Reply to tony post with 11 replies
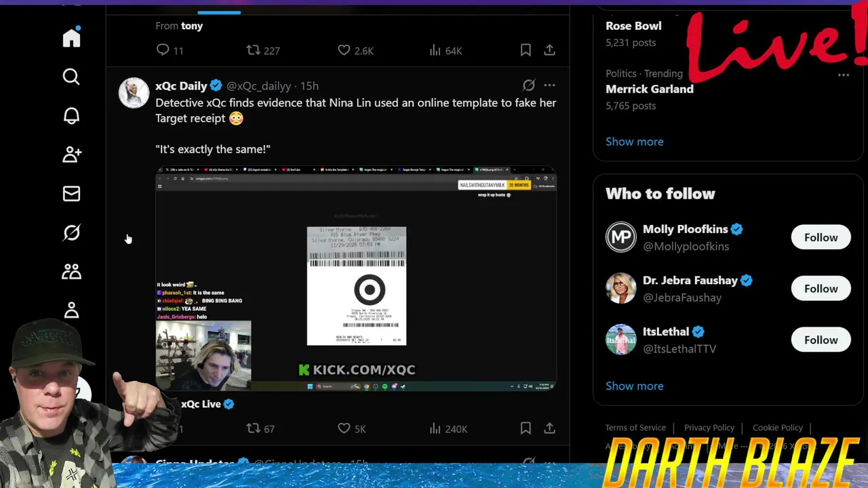 [170, 50]
